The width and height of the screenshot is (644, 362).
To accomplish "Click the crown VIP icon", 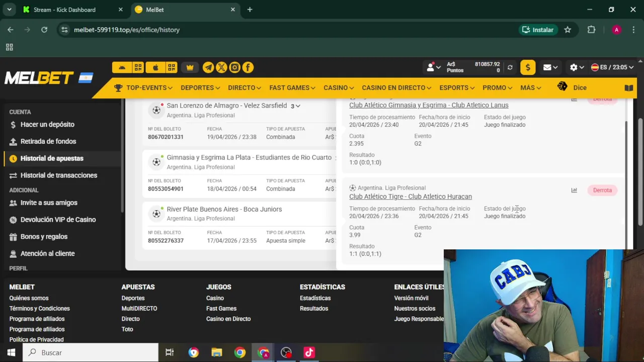I will pos(190,67).
